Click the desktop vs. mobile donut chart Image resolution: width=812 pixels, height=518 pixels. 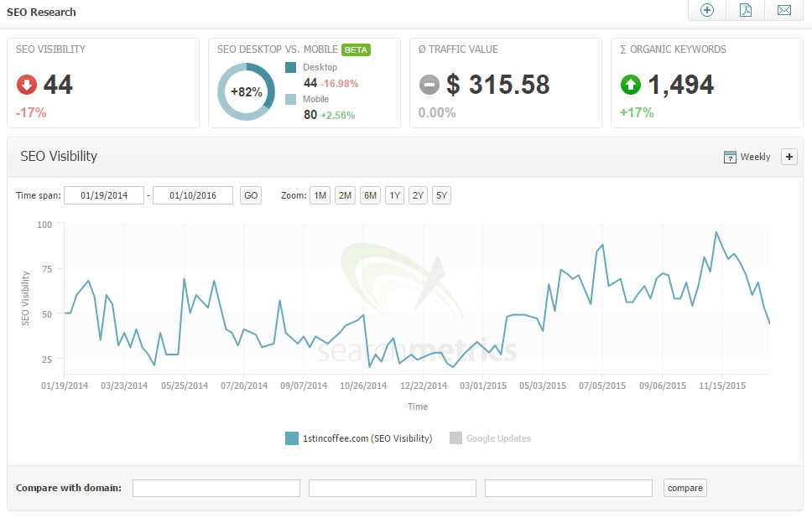[246, 91]
